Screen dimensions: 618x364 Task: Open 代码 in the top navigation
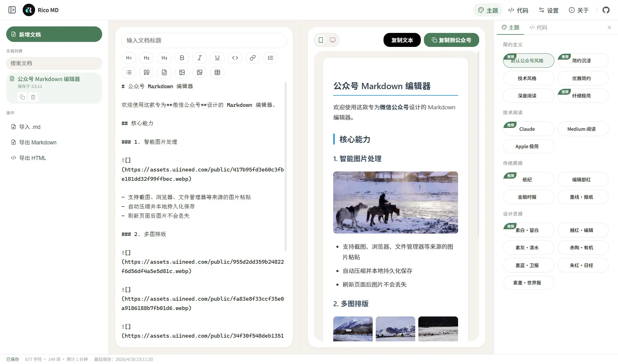point(518,10)
